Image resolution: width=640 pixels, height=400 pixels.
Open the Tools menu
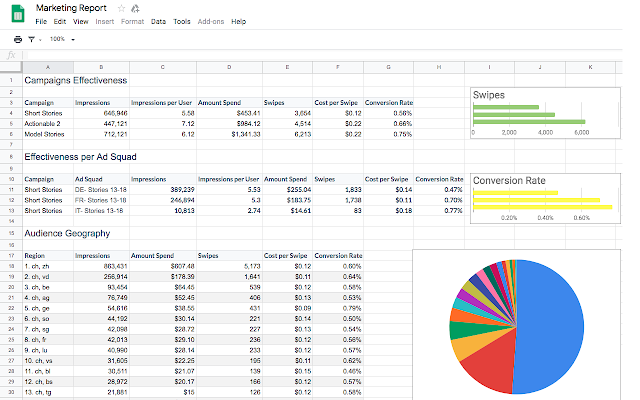[182, 22]
